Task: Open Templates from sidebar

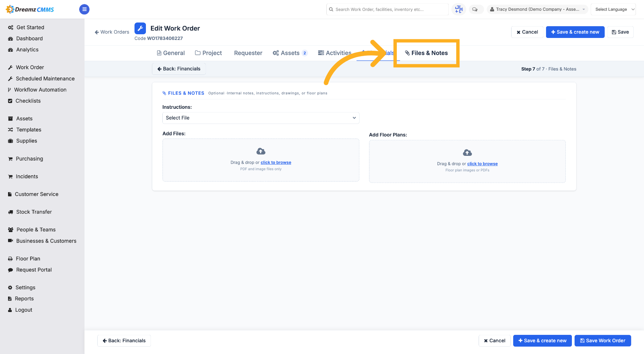Action: click(x=24, y=130)
